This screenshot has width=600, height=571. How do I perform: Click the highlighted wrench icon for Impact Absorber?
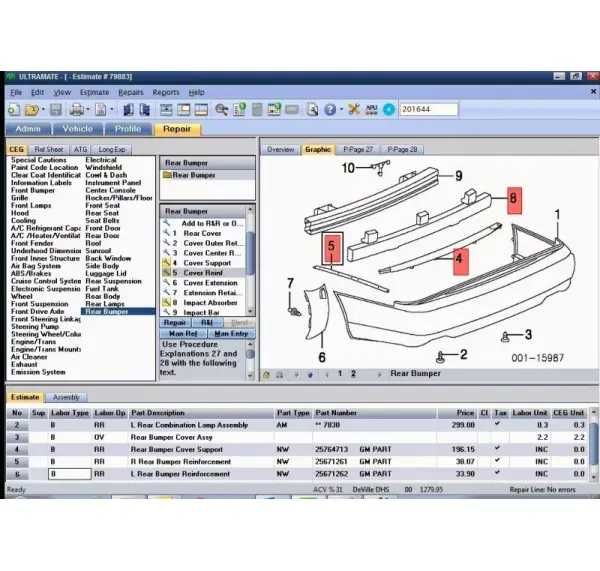[x=166, y=302]
